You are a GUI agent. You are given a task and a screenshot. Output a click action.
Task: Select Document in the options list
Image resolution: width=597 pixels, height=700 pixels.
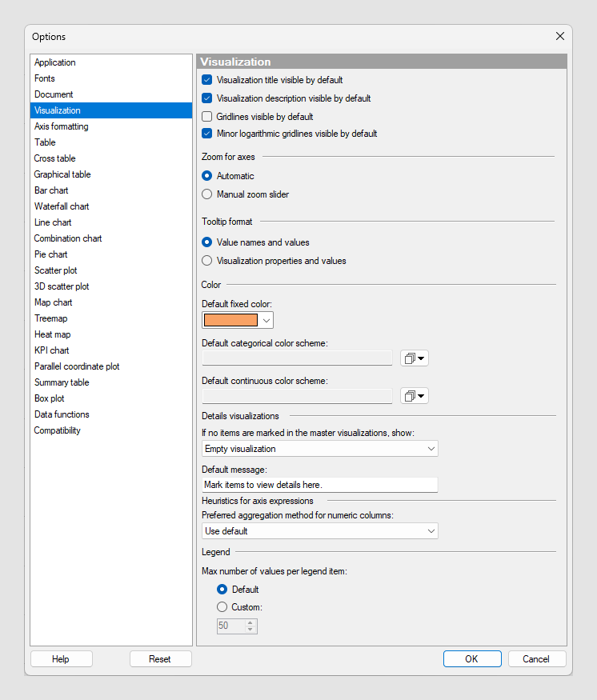[x=111, y=94]
